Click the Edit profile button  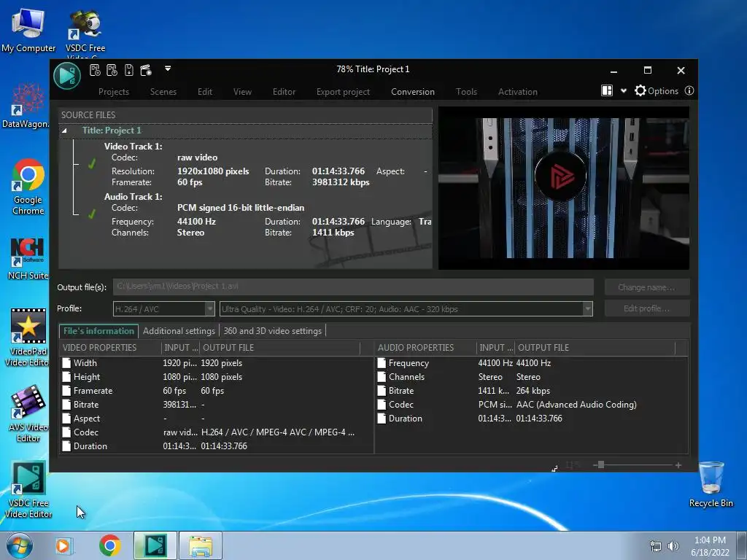click(646, 308)
